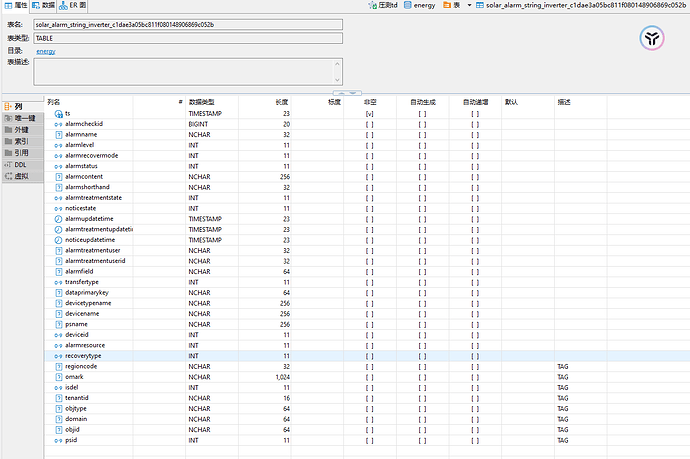690x459 pixels.
Task: Toggle auto-generate checkbox for alarmname row
Action: (x=422, y=135)
